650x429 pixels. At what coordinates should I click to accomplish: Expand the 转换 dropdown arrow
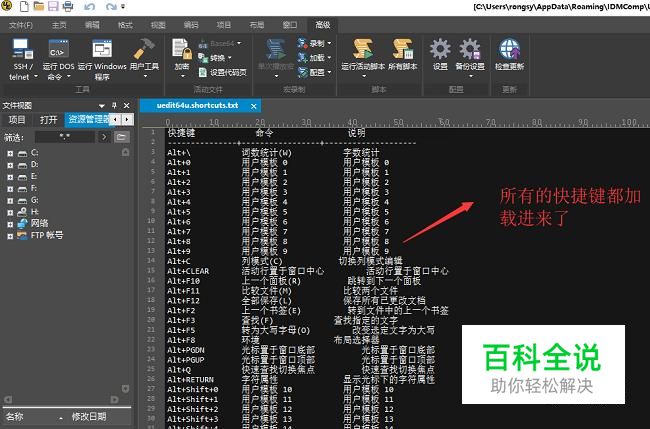[x=230, y=58]
